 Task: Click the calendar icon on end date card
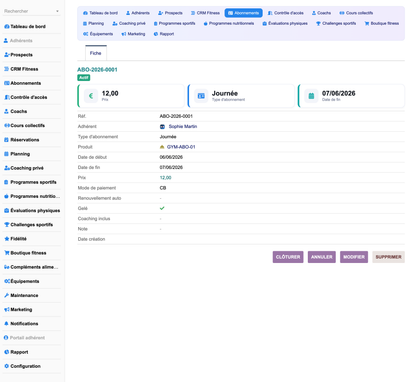click(x=311, y=96)
